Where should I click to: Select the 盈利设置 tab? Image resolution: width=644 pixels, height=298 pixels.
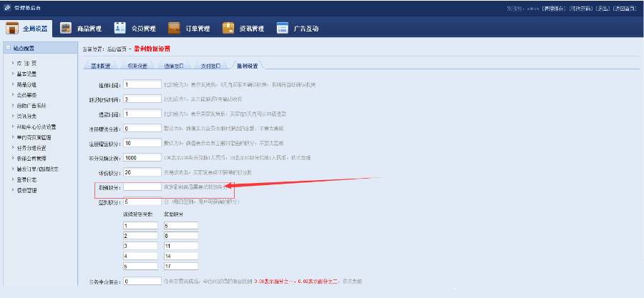(248, 66)
